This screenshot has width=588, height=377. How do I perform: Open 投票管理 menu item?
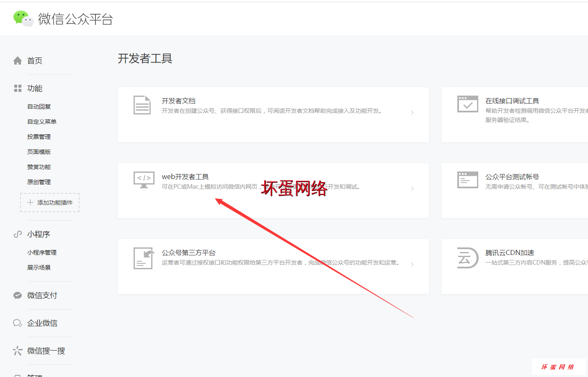click(39, 137)
